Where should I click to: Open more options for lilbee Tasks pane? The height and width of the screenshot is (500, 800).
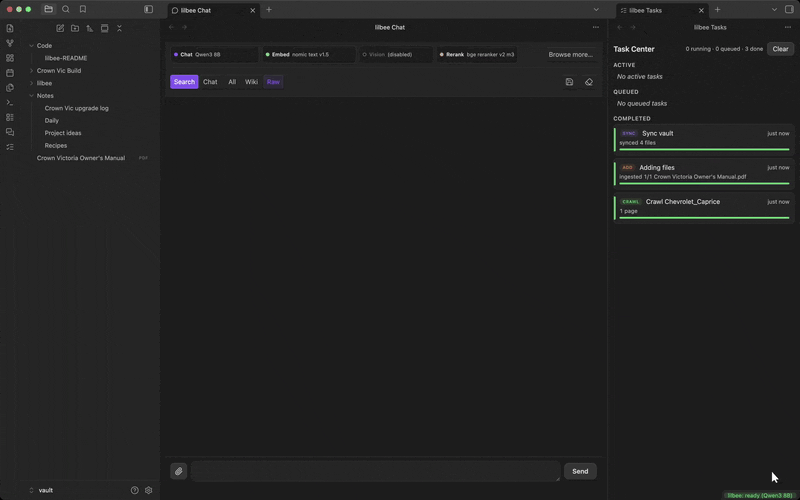(788, 27)
